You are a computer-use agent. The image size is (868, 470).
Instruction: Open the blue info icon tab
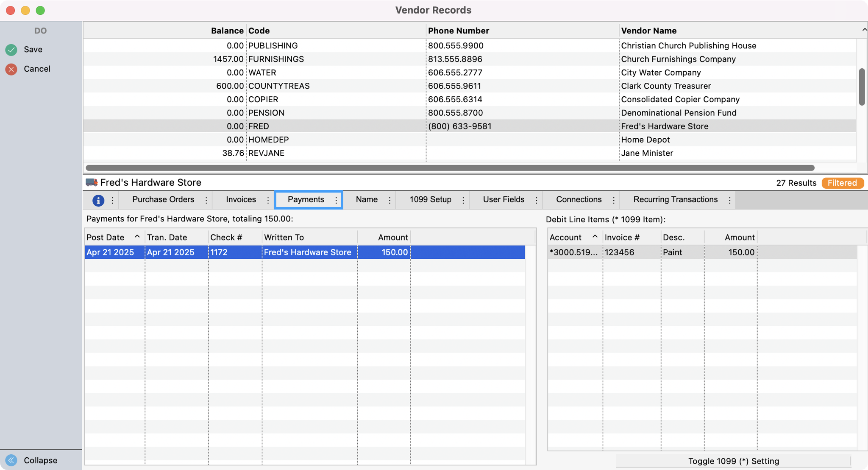[98, 200]
